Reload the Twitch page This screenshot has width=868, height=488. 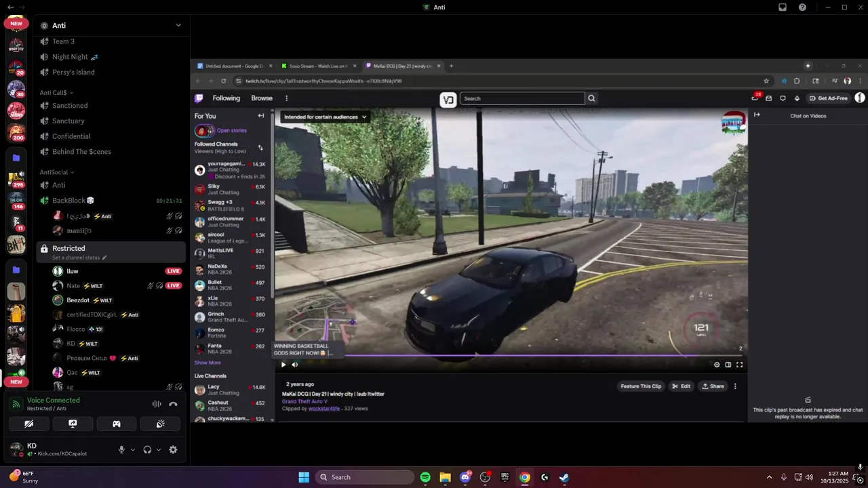pos(223,81)
